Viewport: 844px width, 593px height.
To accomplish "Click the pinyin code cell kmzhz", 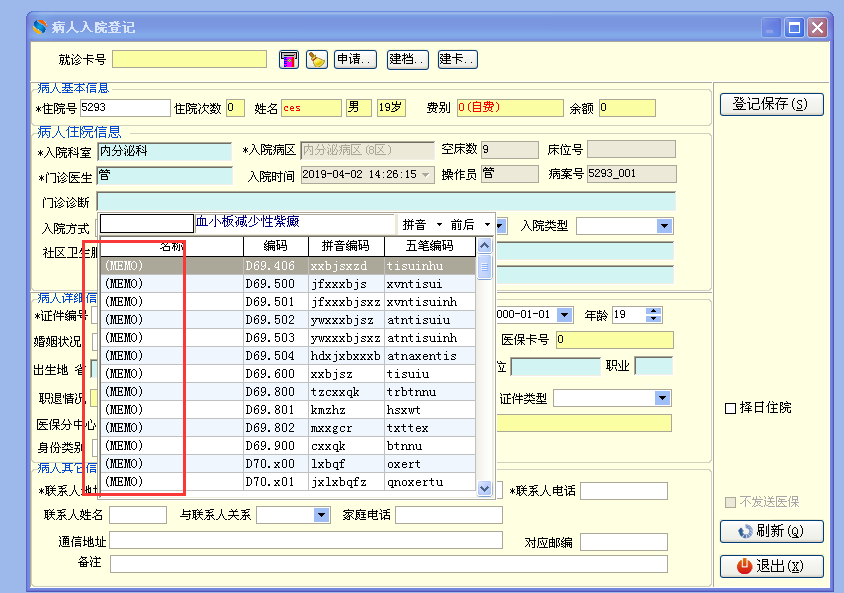I will 346,410.
